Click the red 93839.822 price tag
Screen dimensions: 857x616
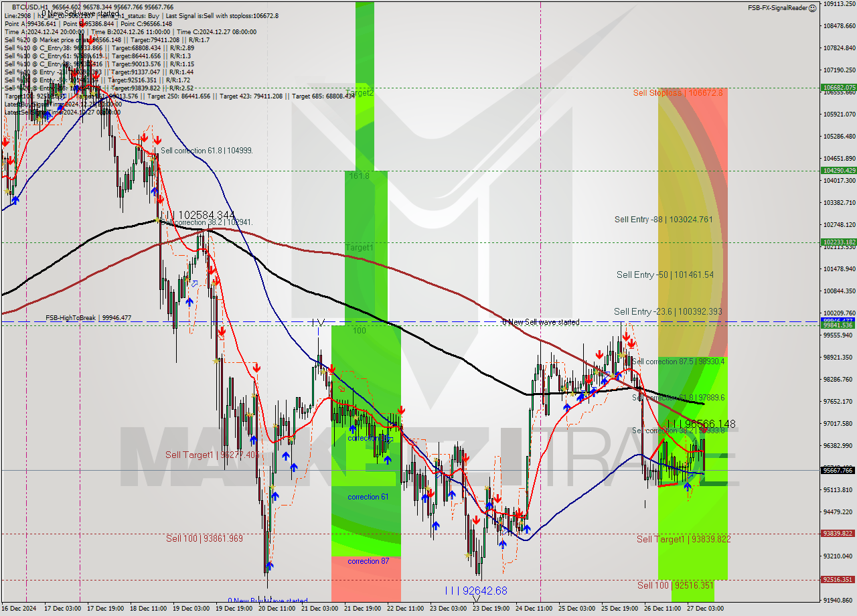838,534
